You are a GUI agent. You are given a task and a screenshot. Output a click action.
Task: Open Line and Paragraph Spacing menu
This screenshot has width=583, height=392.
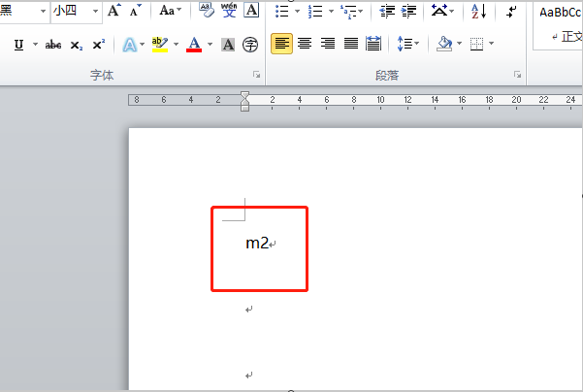tap(407, 44)
